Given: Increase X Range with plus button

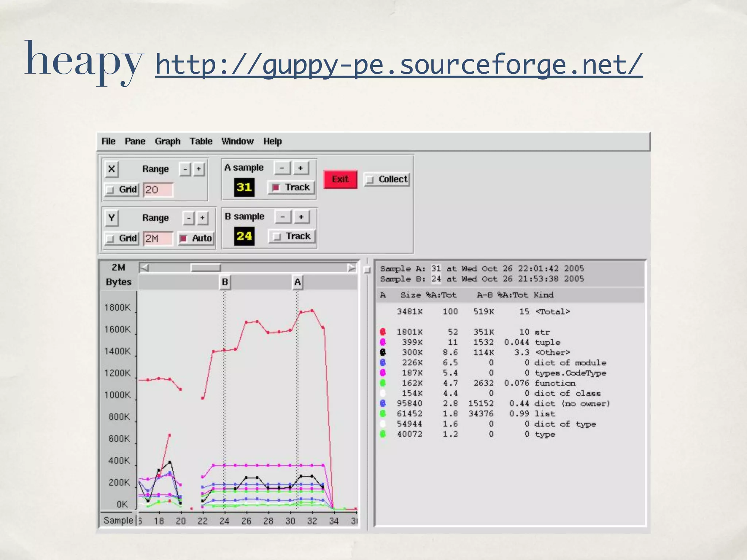Looking at the screenshot, I should point(199,169).
